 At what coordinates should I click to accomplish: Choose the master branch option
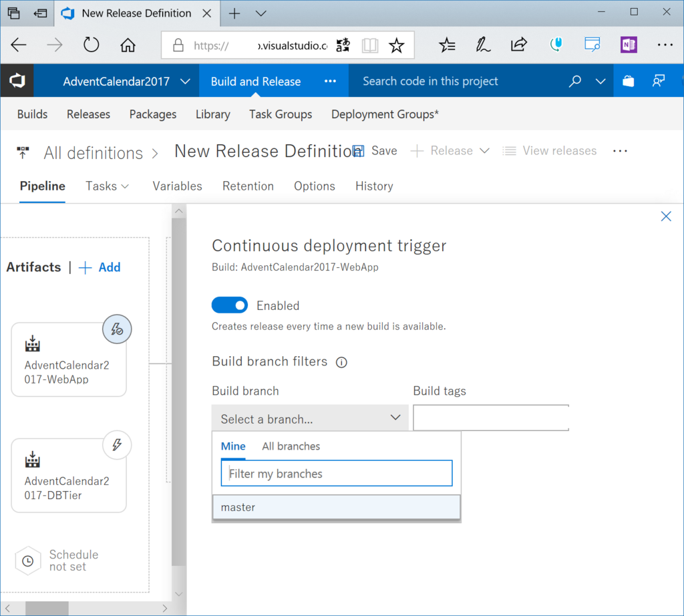(x=337, y=507)
